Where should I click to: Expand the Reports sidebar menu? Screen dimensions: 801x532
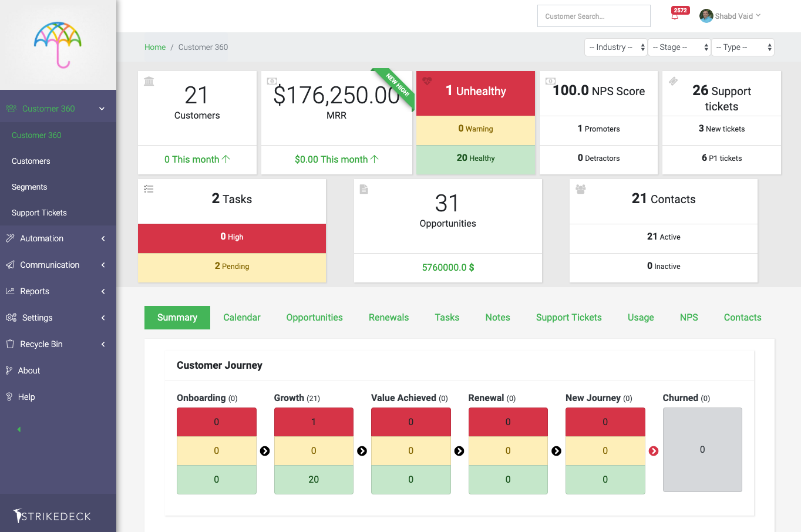(103, 291)
